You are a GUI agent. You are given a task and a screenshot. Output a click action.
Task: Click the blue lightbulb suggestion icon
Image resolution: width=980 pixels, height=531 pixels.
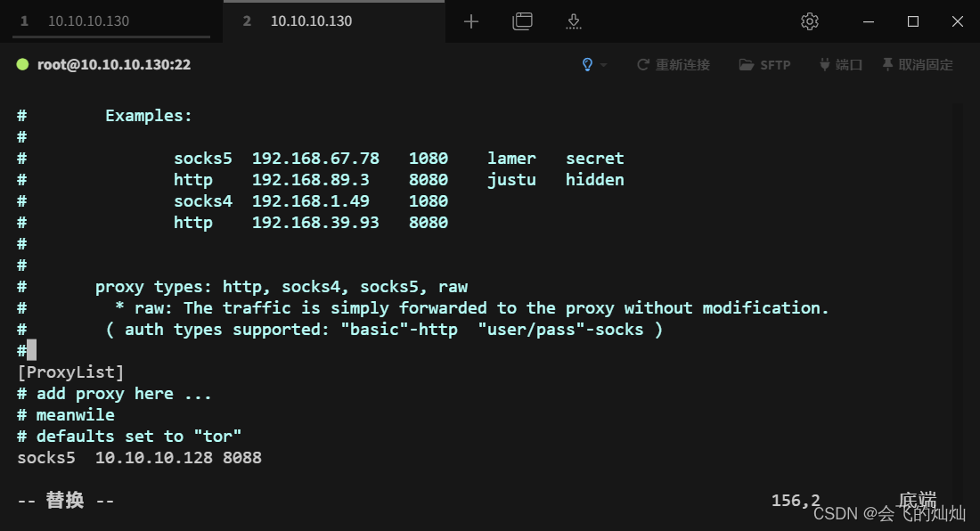pos(586,64)
